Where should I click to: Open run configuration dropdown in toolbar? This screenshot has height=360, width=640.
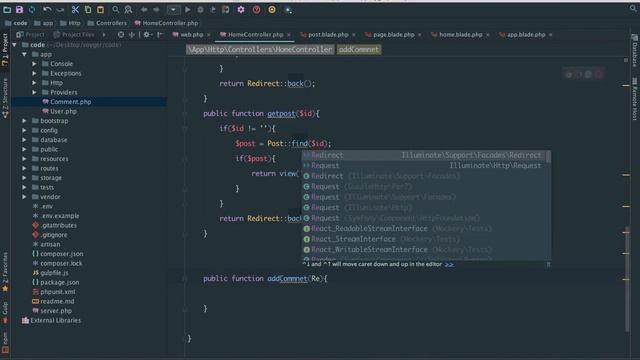coord(173,10)
